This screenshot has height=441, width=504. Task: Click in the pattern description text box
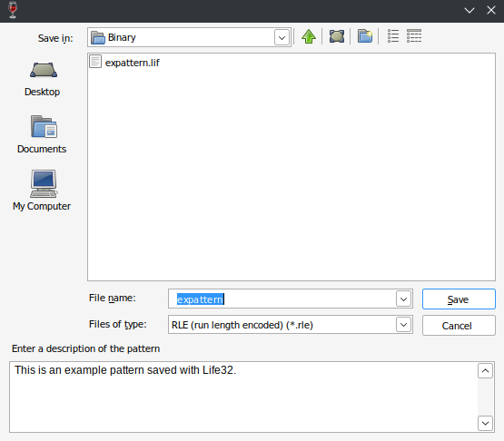click(x=243, y=397)
